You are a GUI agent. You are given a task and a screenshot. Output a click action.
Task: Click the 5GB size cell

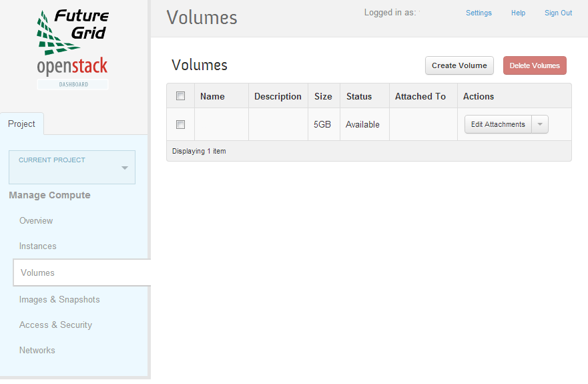322,125
